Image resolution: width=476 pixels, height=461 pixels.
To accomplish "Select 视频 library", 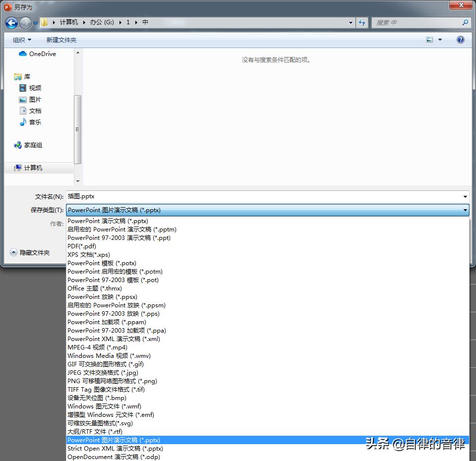I will [x=30, y=88].
